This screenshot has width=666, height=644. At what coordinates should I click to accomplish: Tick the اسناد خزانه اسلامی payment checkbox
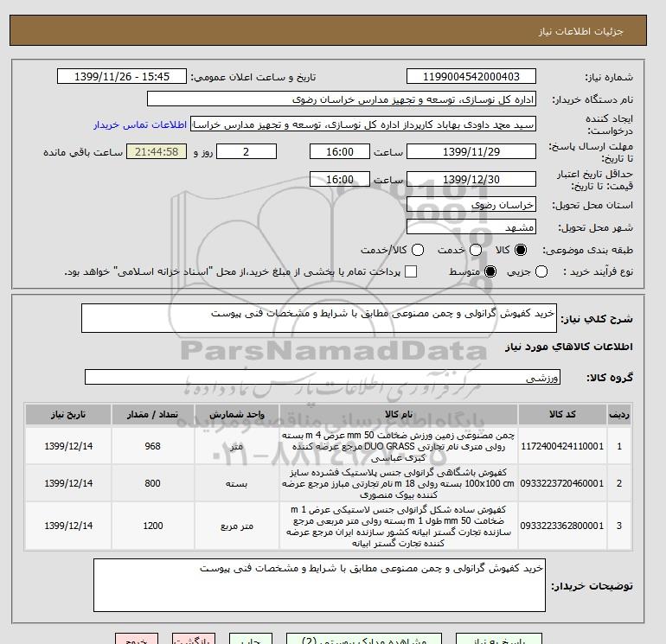point(411,271)
